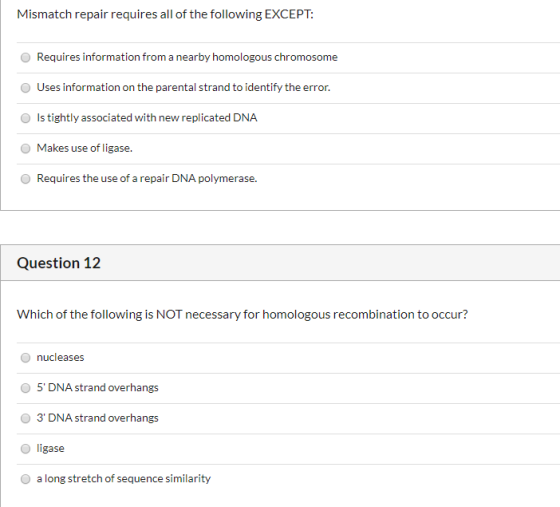This screenshot has width=560, height=507.
Task: Click answer label "5' DNA strand overhangs"
Action: tap(98, 388)
